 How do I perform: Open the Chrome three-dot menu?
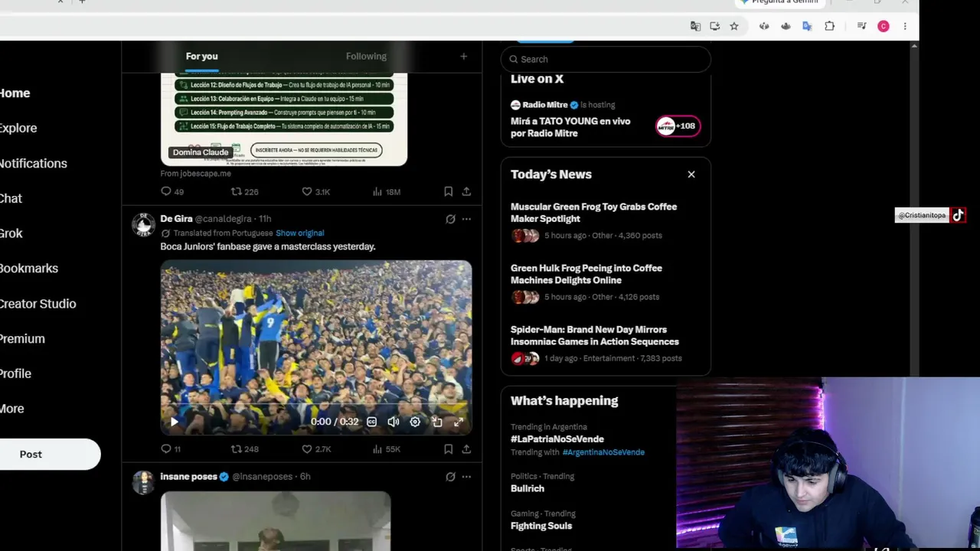905,26
